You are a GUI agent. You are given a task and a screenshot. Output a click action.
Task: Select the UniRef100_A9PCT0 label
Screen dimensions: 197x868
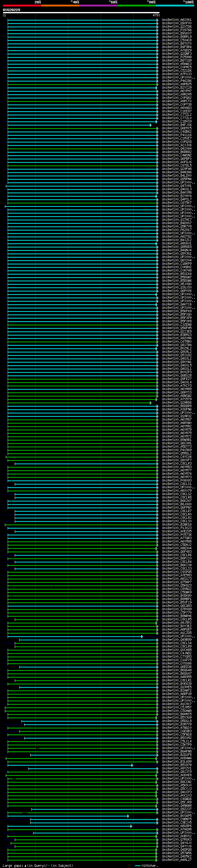click(x=176, y=101)
